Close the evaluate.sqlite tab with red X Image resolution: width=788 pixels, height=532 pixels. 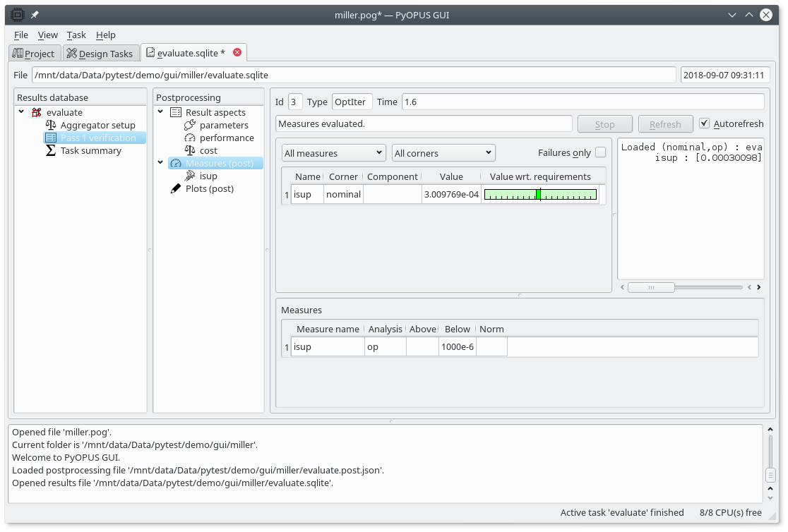(237, 52)
